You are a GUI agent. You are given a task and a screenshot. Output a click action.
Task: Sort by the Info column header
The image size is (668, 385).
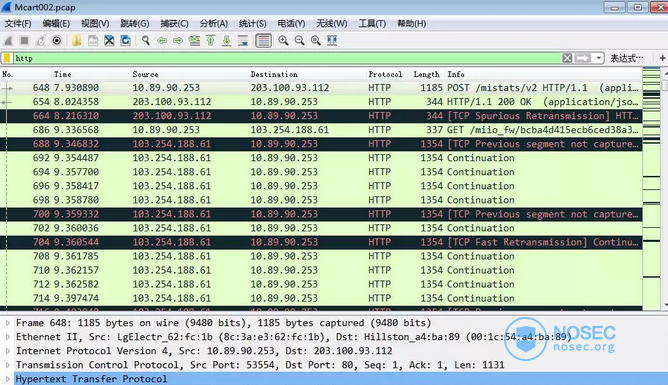tap(543, 74)
